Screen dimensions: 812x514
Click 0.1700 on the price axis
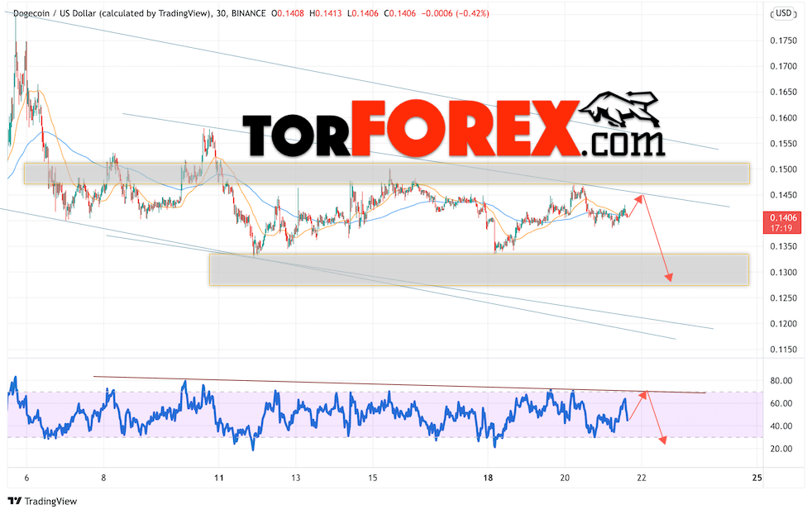[x=783, y=66]
